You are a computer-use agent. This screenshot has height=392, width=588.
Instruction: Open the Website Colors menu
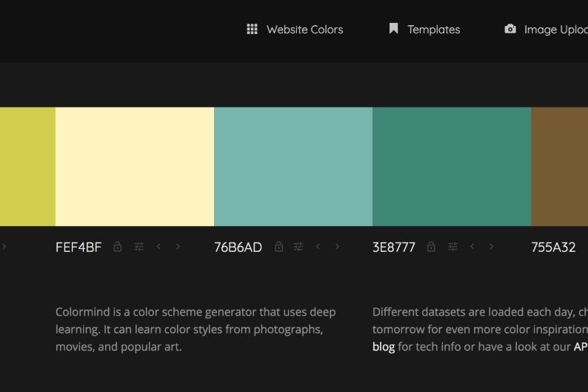click(295, 30)
